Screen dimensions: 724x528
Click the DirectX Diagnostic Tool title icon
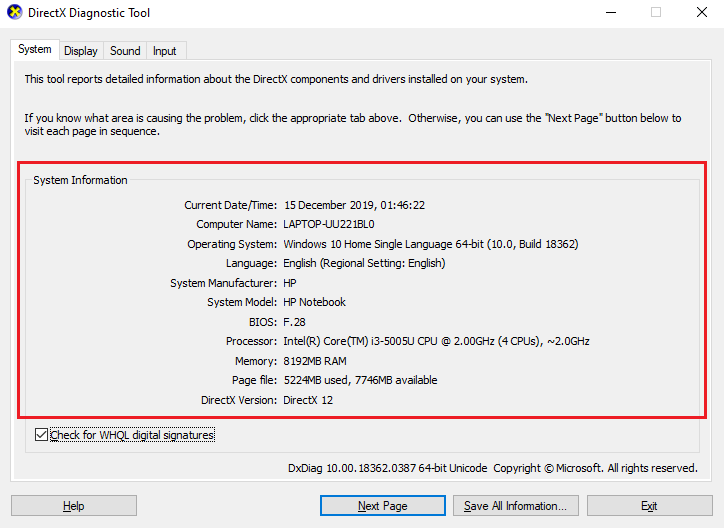[x=14, y=12]
